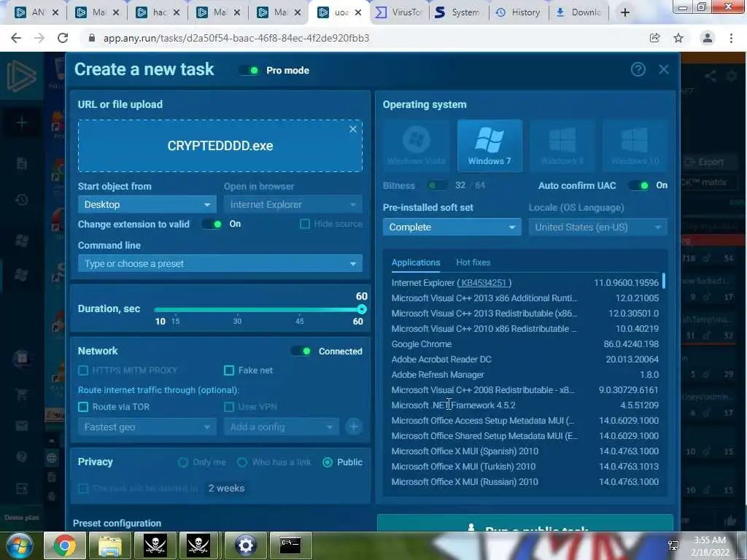Click the Google Chrome application row
The height and width of the screenshot is (560, 747).
pyautogui.click(x=525, y=344)
